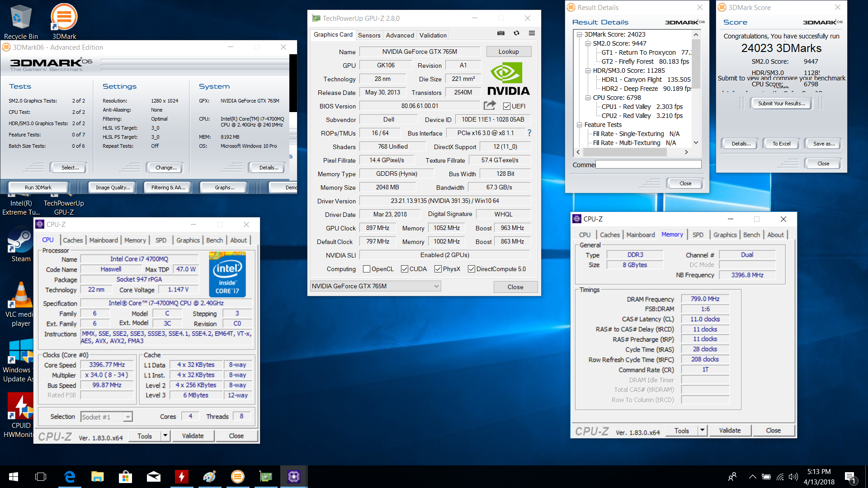Refresh GPU-Z data with refresh icon
868x488 pixels.
point(516,33)
